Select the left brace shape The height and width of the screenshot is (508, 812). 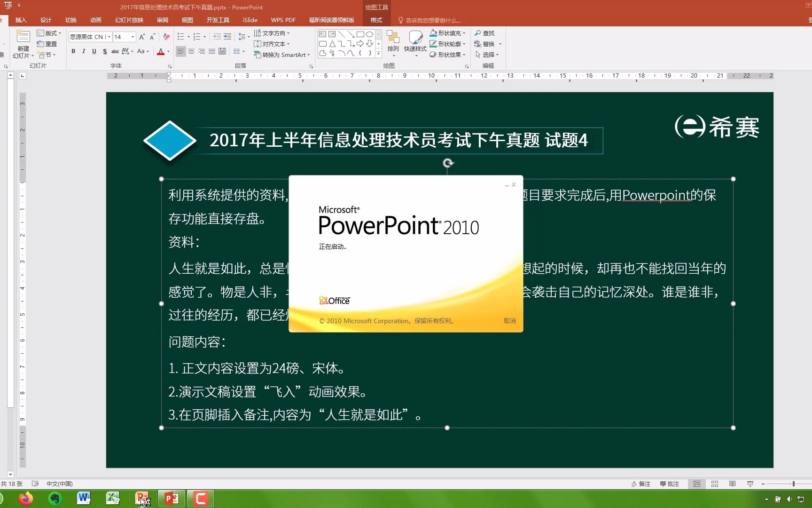tap(360, 53)
